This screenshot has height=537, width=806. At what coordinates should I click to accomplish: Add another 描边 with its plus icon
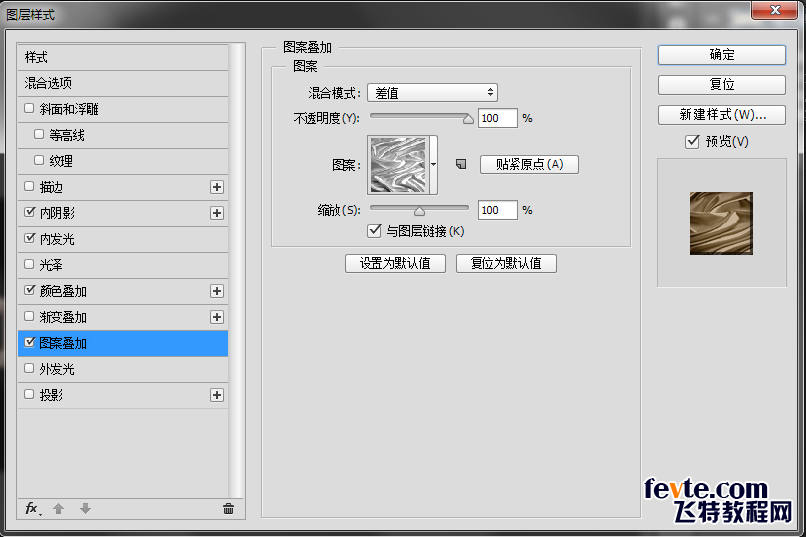(x=217, y=187)
